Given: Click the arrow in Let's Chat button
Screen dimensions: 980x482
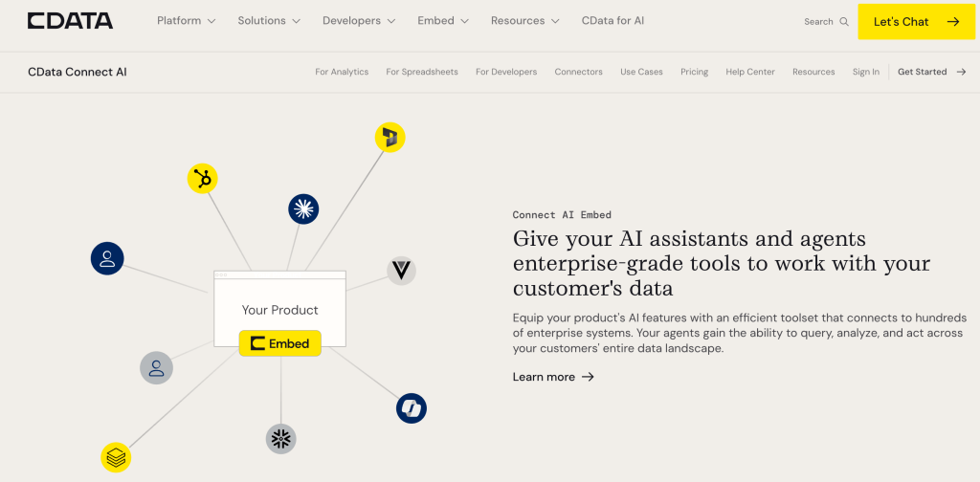Looking at the screenshot, I should 952,22.
